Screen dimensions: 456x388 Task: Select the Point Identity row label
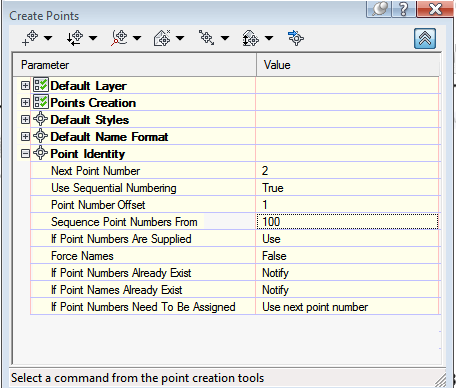(x=88, y=154)
